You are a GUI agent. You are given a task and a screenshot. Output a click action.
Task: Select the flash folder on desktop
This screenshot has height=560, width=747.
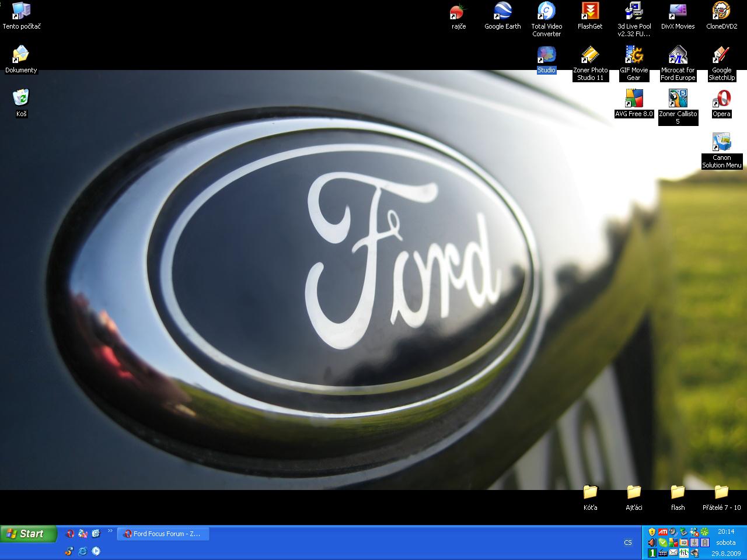click(x=678, y=492)
